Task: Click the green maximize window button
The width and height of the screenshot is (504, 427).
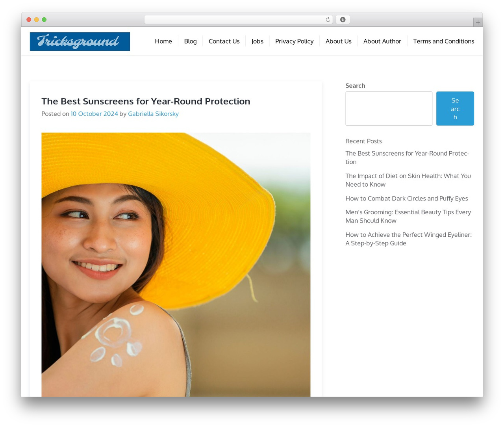Action: coord(44,20)
